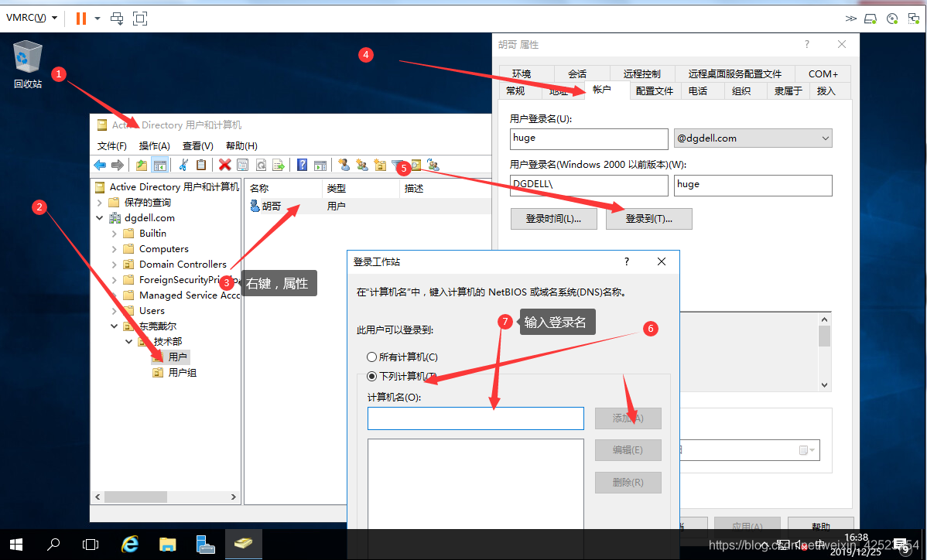Click the VMRC hard disk device icon

871,19
